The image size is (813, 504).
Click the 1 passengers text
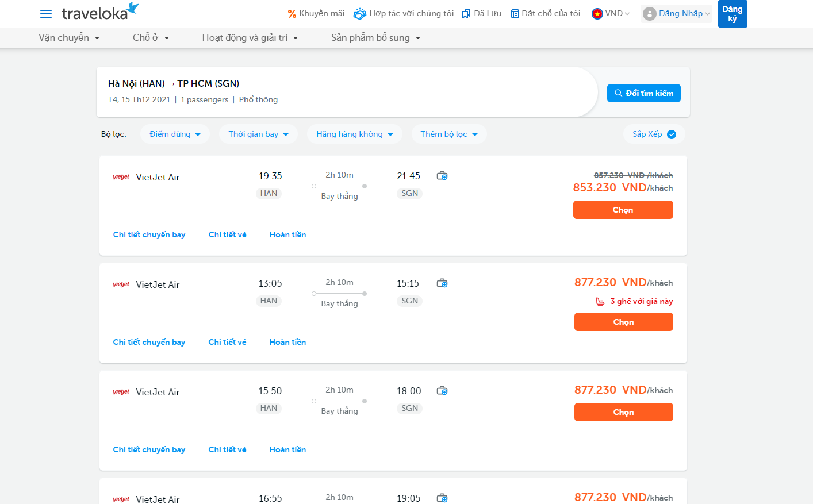click(204, 100)
